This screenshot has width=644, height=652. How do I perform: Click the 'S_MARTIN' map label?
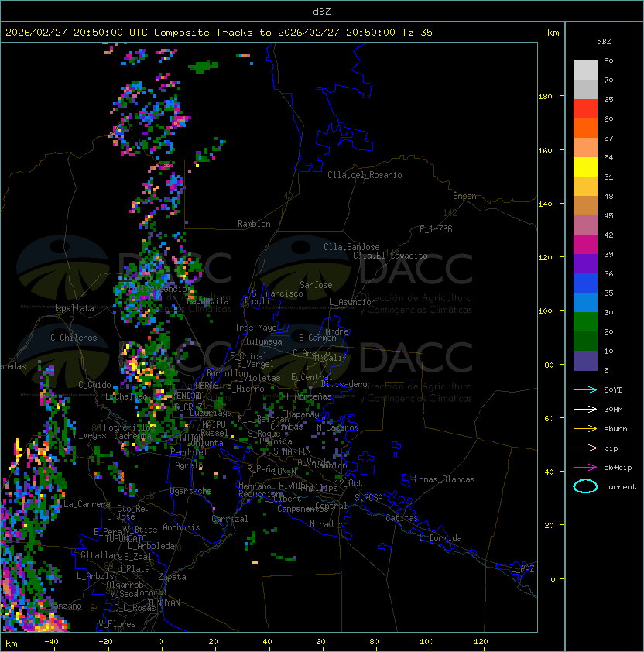292,451
